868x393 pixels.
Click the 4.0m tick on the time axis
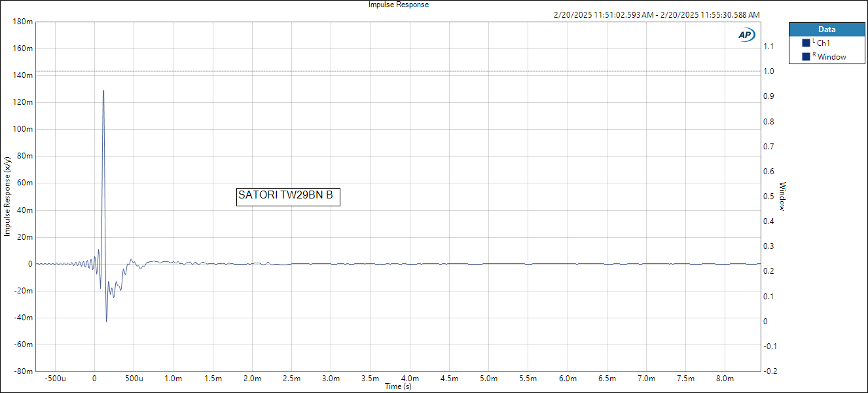tap(410, 379)
